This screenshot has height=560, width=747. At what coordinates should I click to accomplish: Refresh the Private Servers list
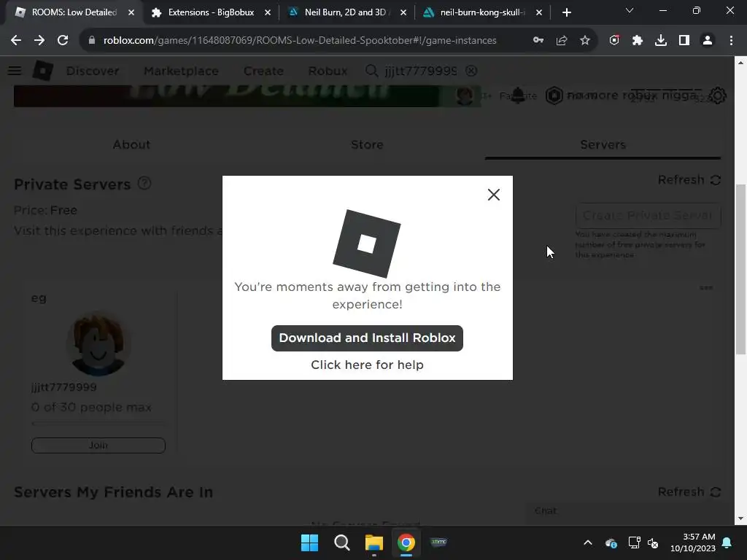(x=689, y=180)
